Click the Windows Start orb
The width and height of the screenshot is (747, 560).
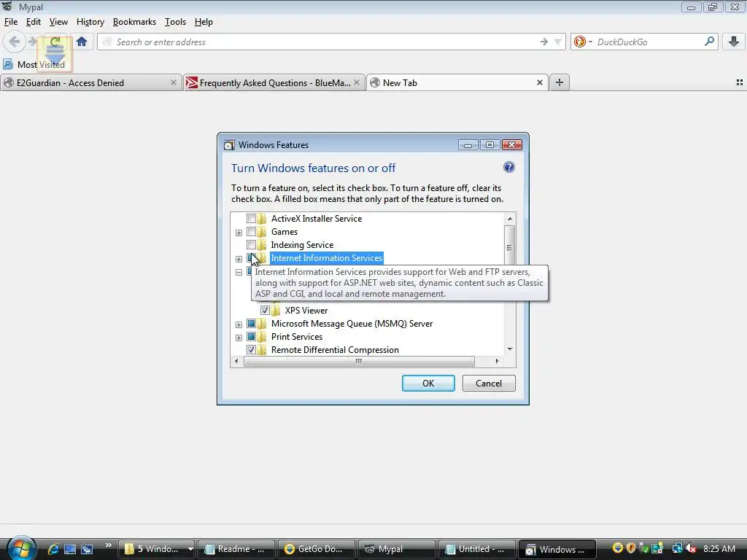(x=21, y=548)
